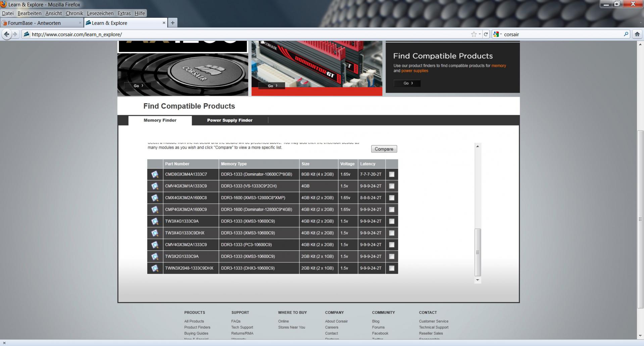Click the memory list scroll-up arrow
The image size is (644, 346).
coord(478,146)
